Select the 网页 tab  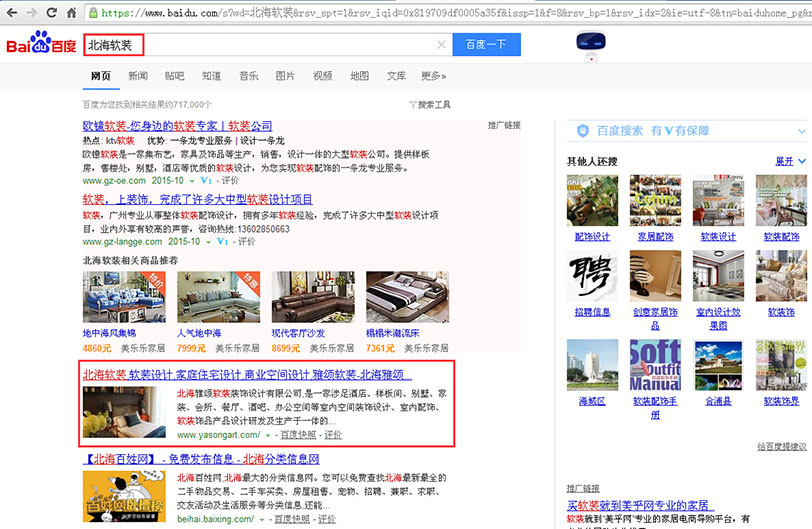click(100, 76)
